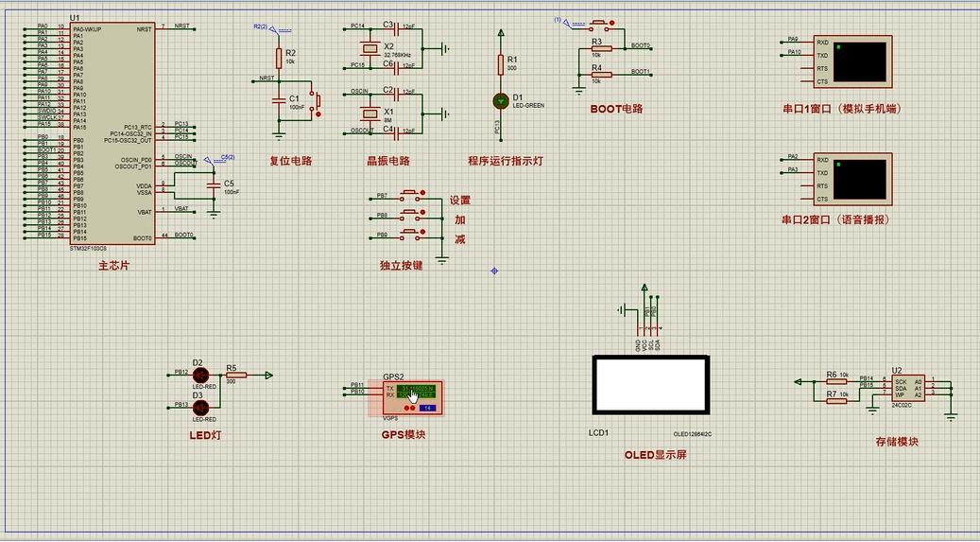This screenshot has width=980, height=542.
Task: Select crystal X2 32.768KHz
Action: [x=370, y=48]
